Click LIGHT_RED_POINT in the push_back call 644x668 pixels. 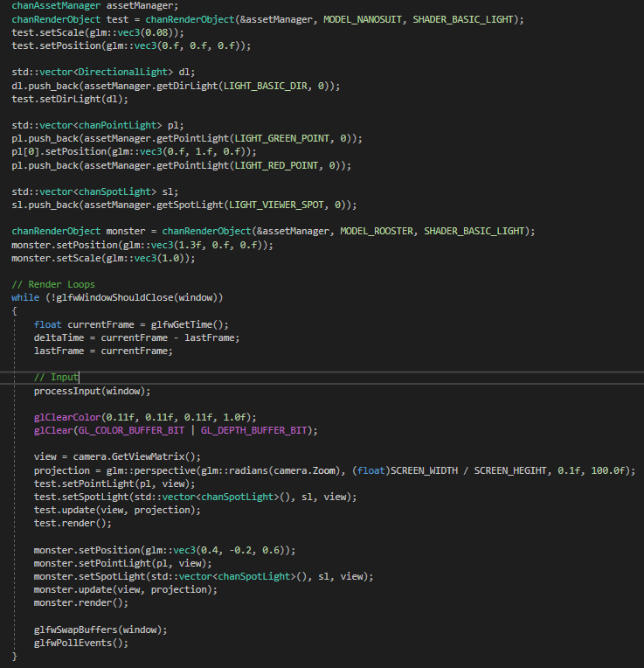[276, 165]
